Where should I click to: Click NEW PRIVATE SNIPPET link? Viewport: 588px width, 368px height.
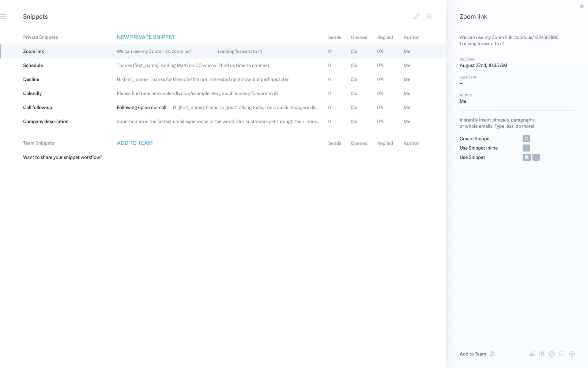click(146, 37)
